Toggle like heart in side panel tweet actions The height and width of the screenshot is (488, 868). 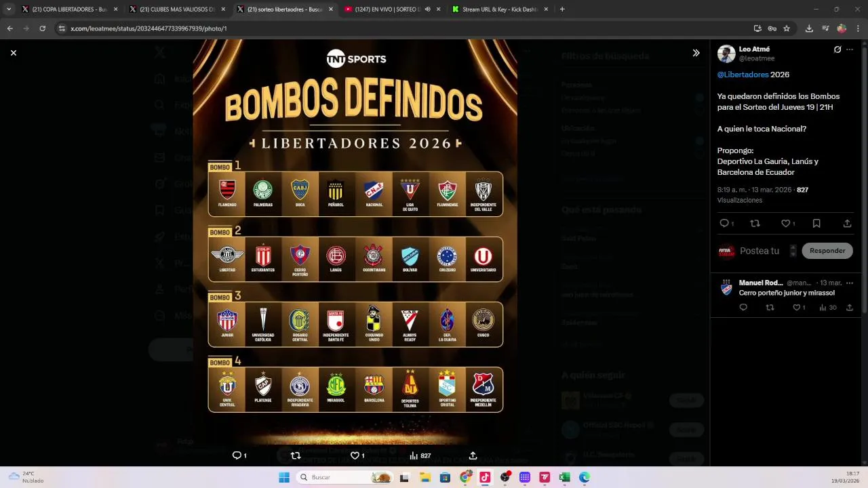click(785, 223)
